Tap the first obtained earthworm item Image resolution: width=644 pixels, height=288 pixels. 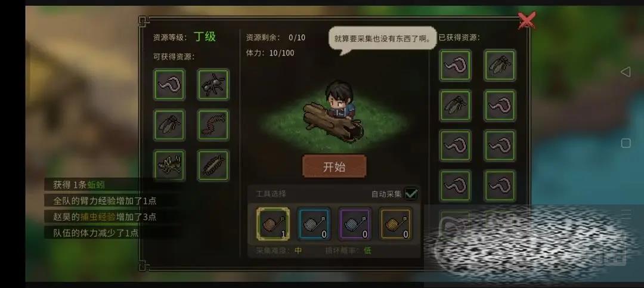click(x=456, y=66)
